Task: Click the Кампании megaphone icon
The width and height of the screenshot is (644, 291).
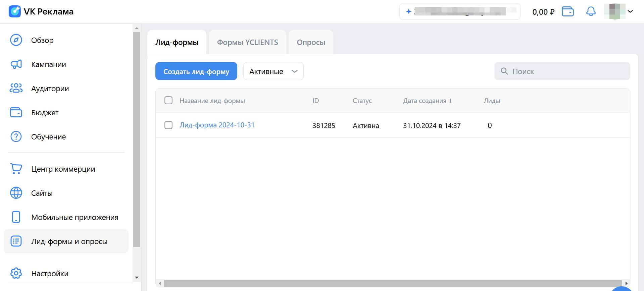Action: click(x=16, y=64)
